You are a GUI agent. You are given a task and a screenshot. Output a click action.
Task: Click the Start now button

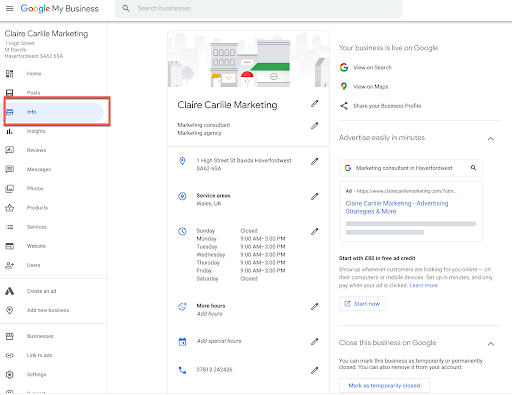pos(363,304)
